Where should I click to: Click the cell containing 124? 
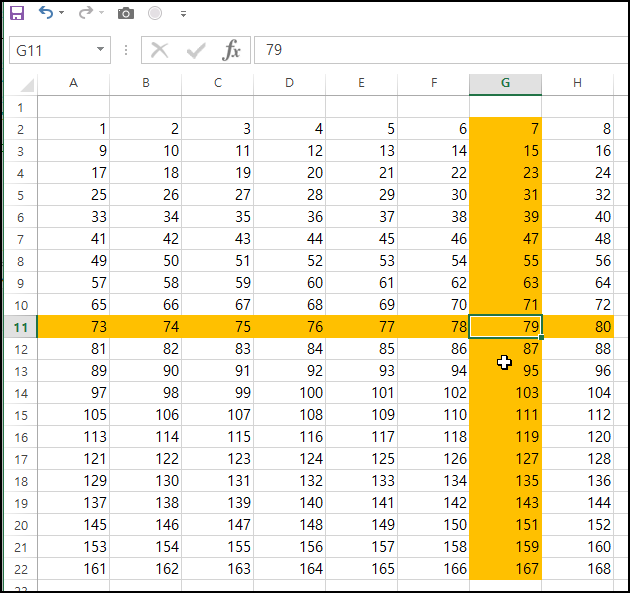289,458
